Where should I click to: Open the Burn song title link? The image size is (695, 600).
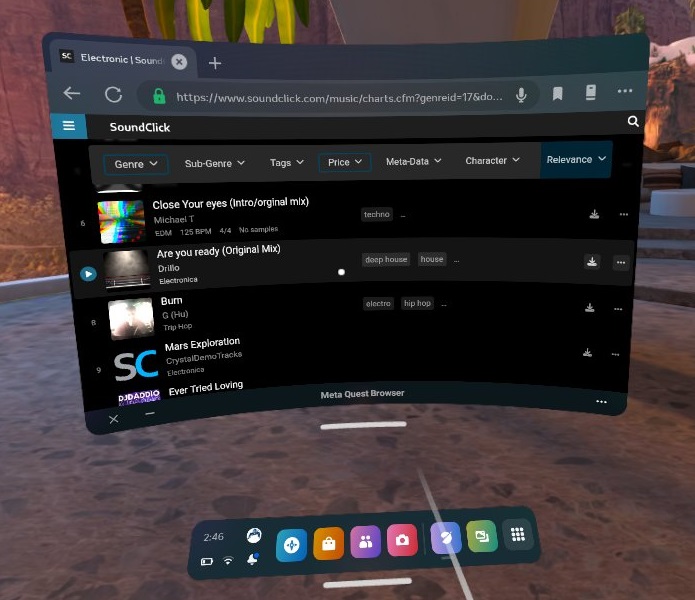[x=172, y=301]
